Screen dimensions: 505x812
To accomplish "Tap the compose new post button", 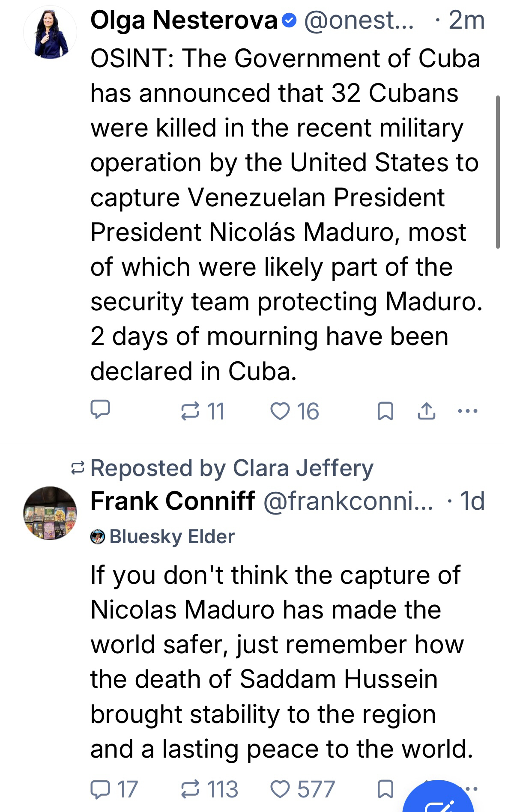I will point(439,801).
